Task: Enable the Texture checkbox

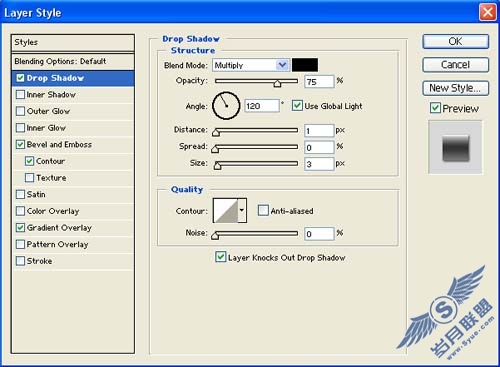Action: tap(29, 178)
